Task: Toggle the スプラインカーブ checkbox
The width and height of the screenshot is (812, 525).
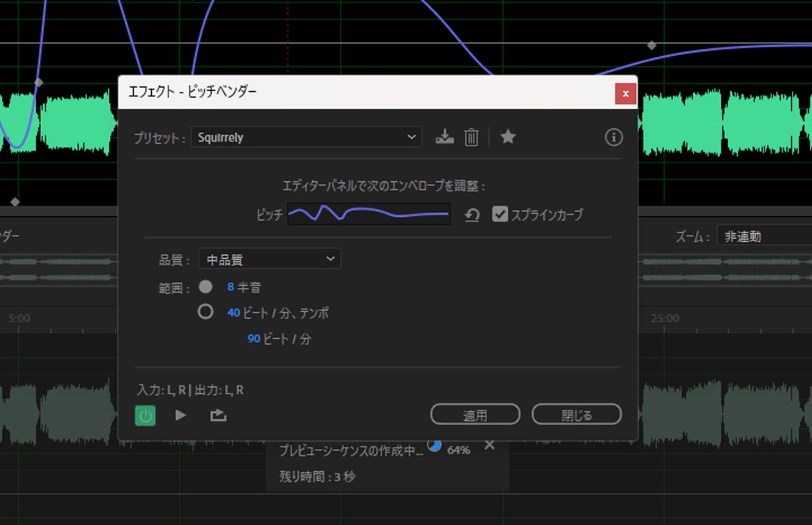Action: click(x=500, y=214)
